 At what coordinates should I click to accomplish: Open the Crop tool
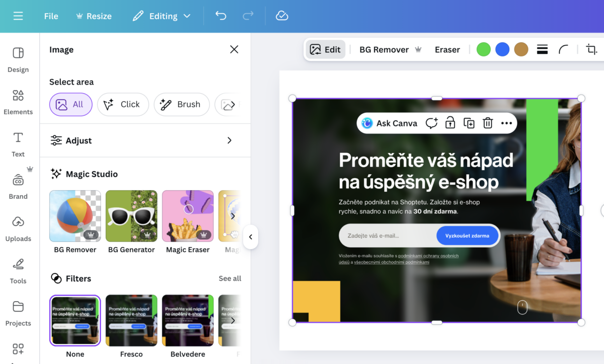[x=591, y=49]
